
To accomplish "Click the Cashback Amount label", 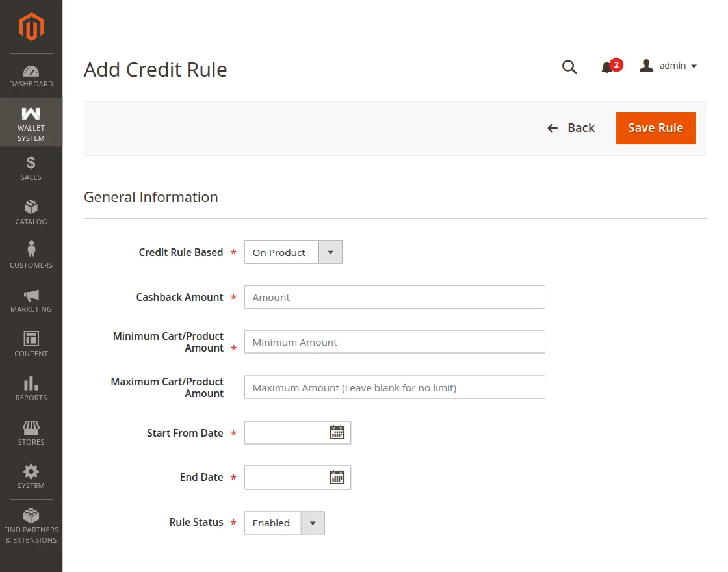I will 179,297.
